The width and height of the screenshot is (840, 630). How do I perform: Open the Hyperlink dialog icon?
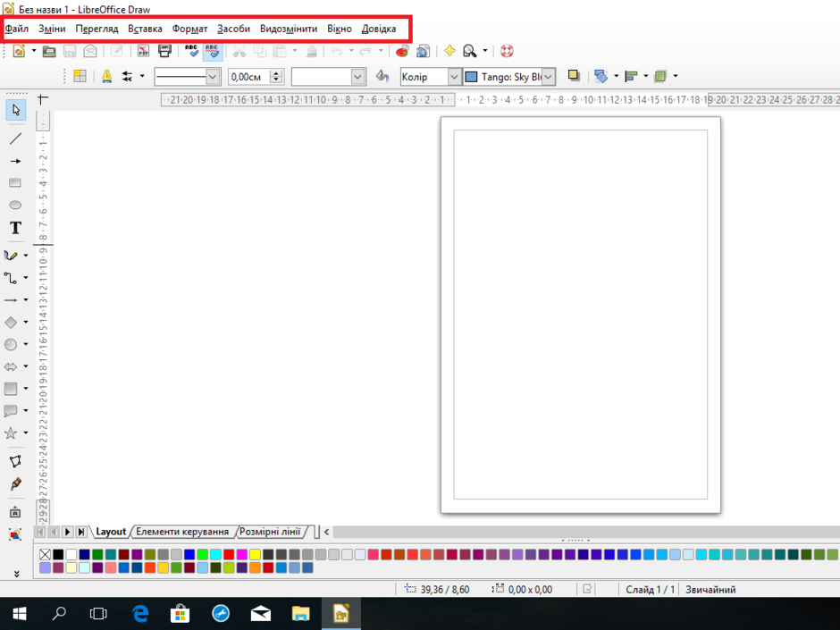423,52
